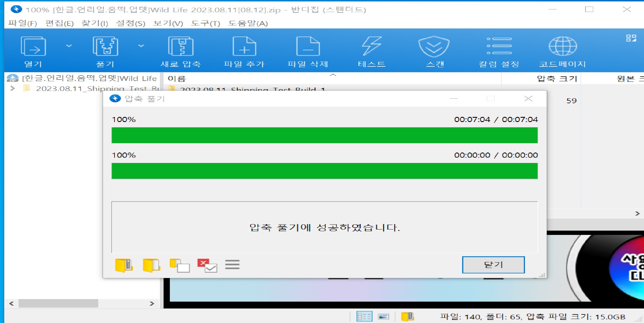Click the 파일 삭제 toolbar icon
644x323 pixels.
[308, 46]
